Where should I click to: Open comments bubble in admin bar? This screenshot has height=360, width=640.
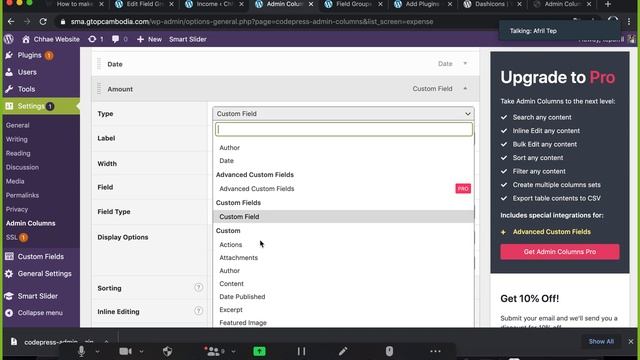[x=119, y=39]
